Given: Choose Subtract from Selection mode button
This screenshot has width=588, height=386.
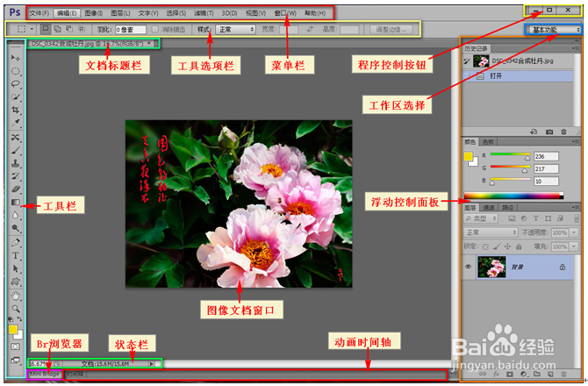Looking at the screenshot, I should click(x=69, y=29).
